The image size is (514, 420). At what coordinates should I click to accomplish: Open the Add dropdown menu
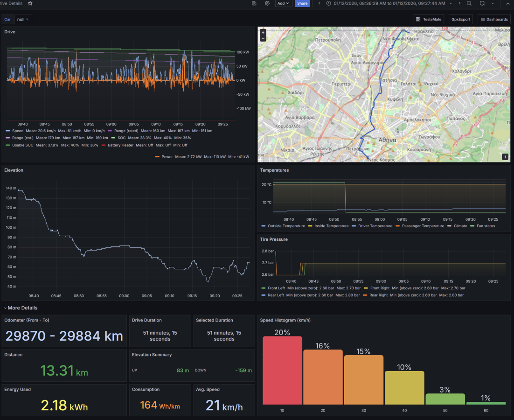[283, 3]
